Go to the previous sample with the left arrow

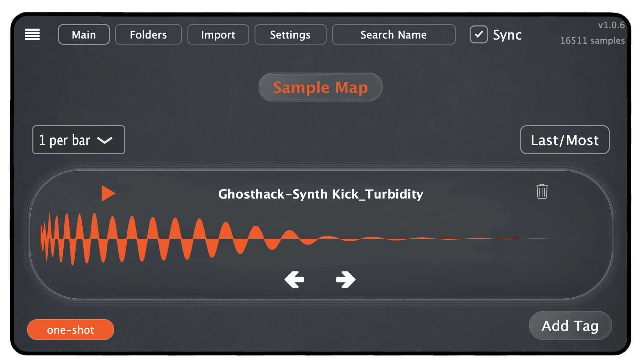coord(294,279)
